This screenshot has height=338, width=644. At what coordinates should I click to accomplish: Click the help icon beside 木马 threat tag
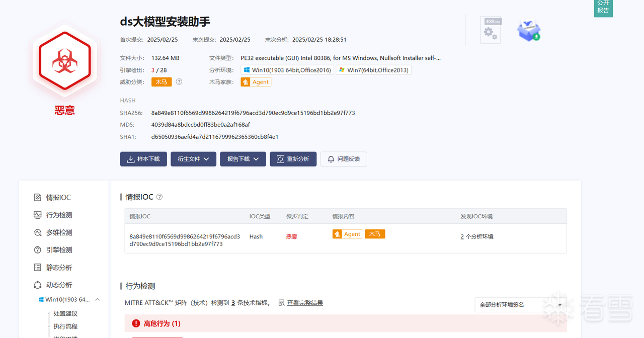click(x=179, y=82)
